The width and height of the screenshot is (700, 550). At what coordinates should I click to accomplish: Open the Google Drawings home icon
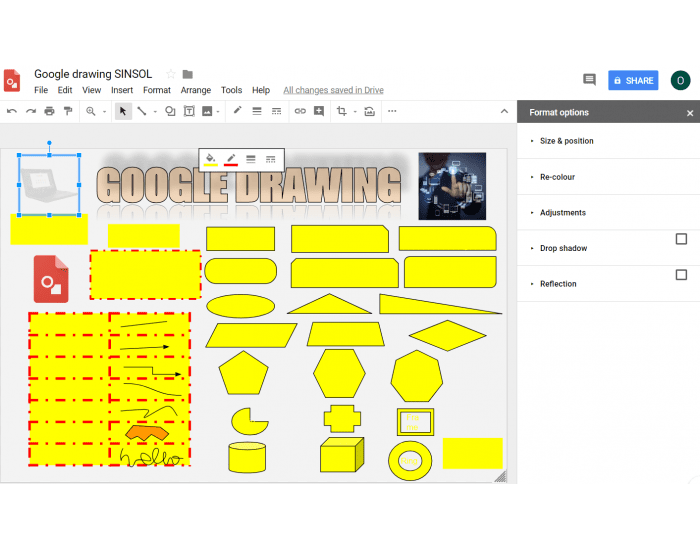tap(12, 80)
